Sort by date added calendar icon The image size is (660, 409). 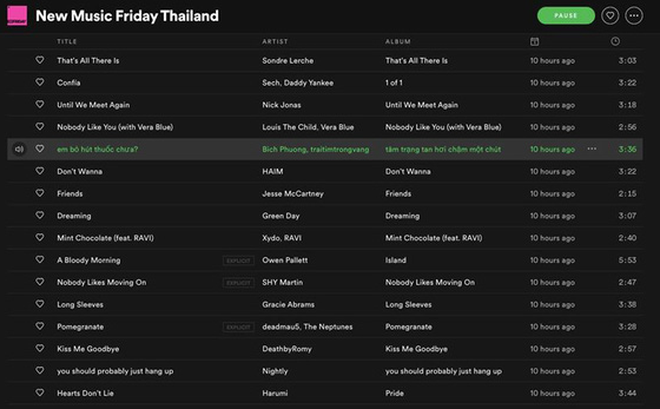coord(535,41)
